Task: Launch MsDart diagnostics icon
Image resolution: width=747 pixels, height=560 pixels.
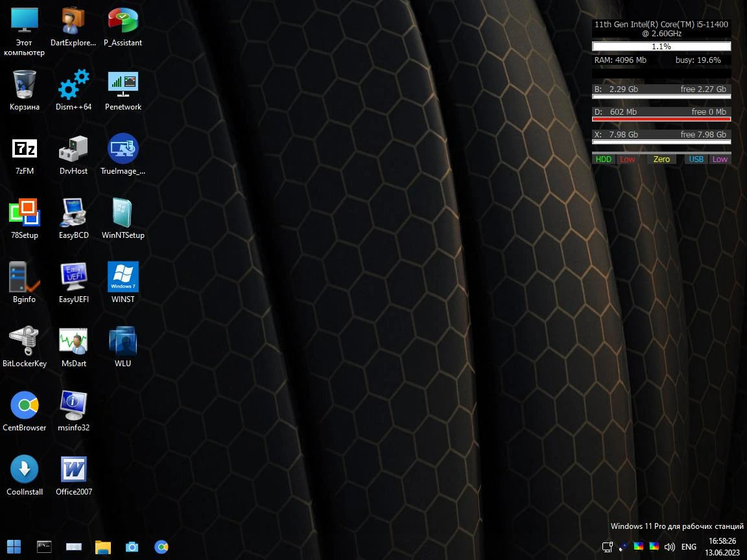Action: pos(73,347)
